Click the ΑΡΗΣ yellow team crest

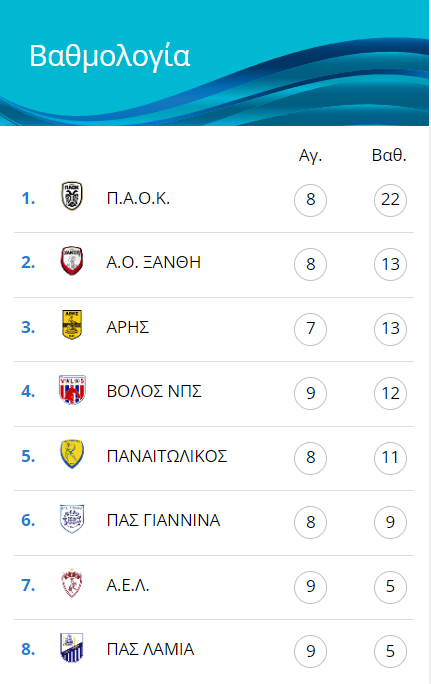coord(72,325)
